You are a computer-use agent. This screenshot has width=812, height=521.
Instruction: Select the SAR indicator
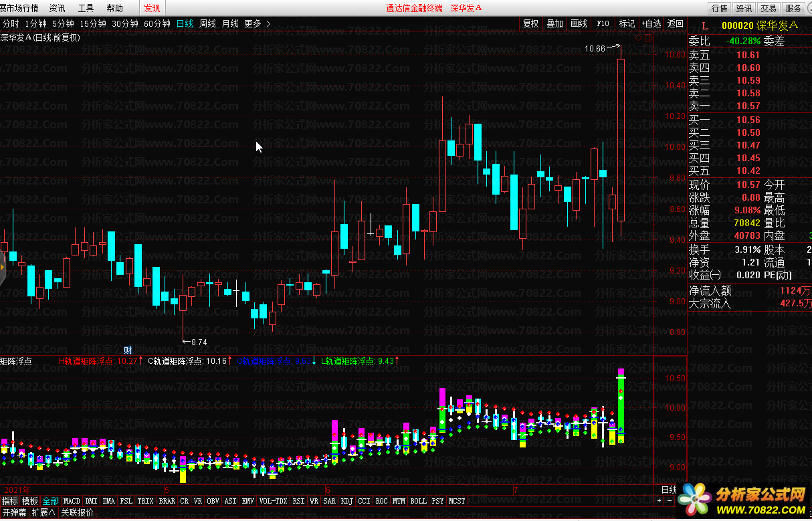(x=330, y=501)
